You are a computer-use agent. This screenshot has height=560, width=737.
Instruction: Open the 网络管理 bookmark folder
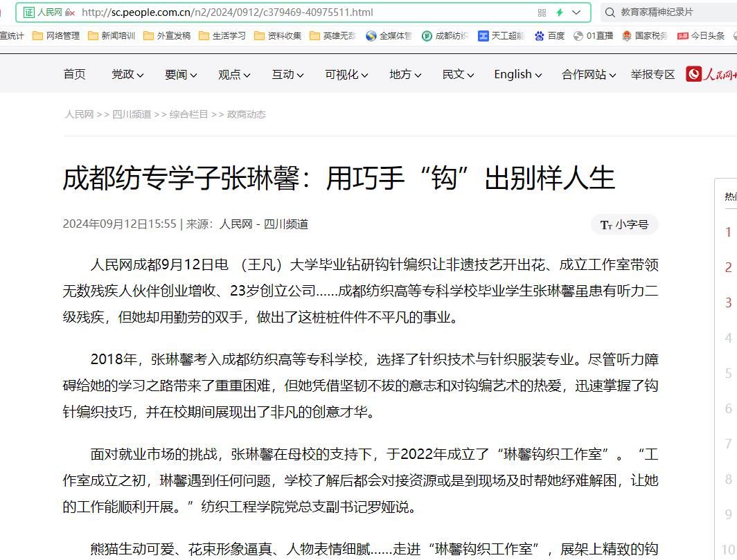click(56, 36)
